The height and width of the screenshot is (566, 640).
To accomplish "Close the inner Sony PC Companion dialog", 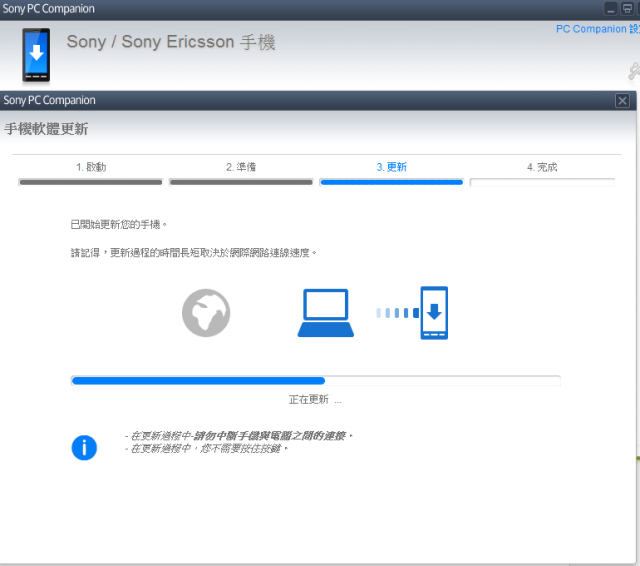I will click(x=622, y=101).
